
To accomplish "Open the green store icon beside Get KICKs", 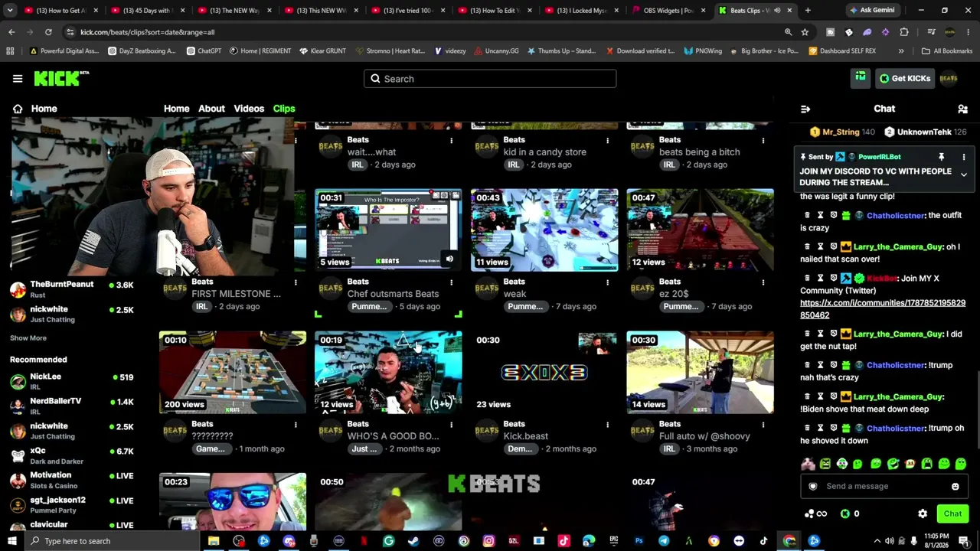I will (x=861, y=78).
